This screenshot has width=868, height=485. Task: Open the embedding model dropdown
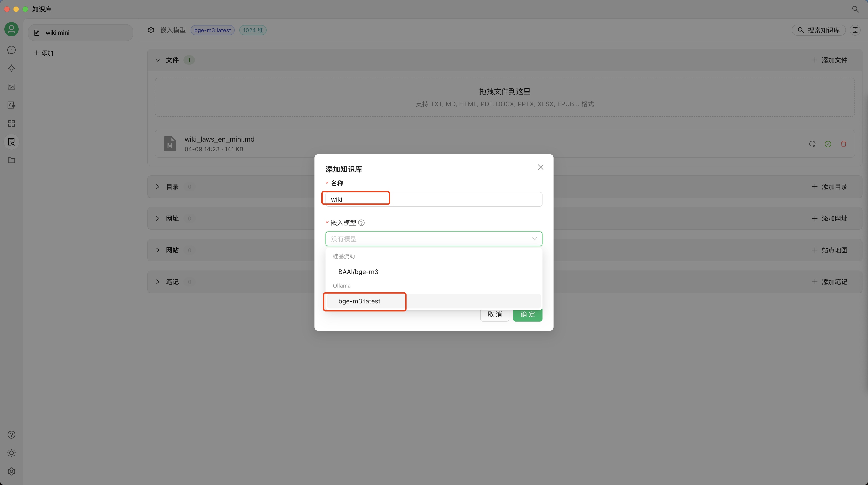click(x=434, y=239)
